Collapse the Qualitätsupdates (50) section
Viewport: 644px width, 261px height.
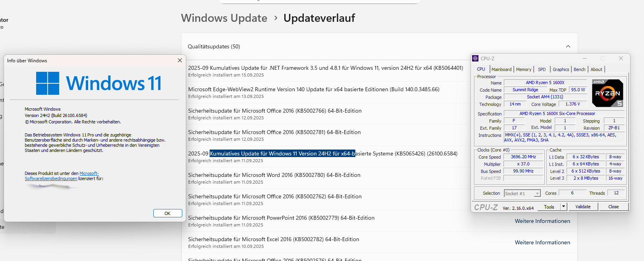coord(568,46)
